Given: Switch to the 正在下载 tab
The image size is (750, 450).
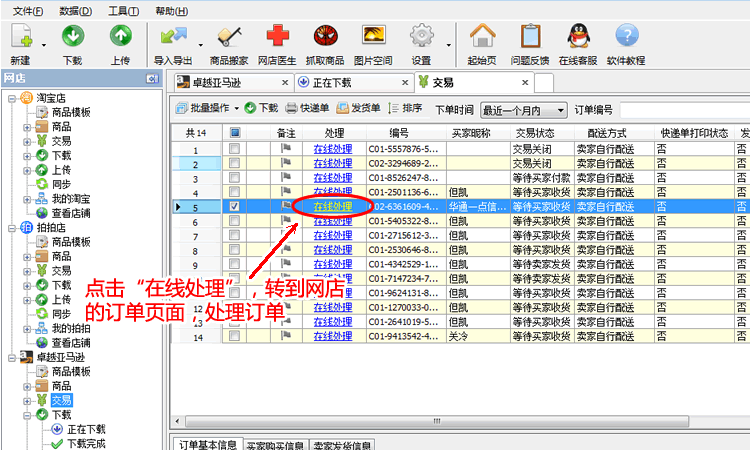Looking at the screenshot, I should click(x=353, y=82).
